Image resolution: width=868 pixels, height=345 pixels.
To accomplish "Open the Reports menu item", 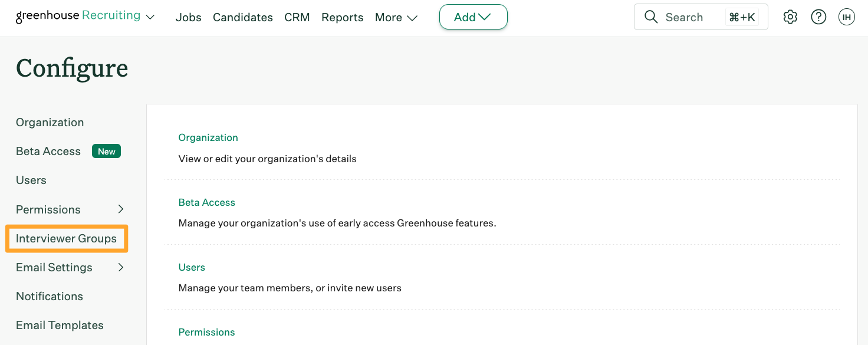I will click(342, 18).
